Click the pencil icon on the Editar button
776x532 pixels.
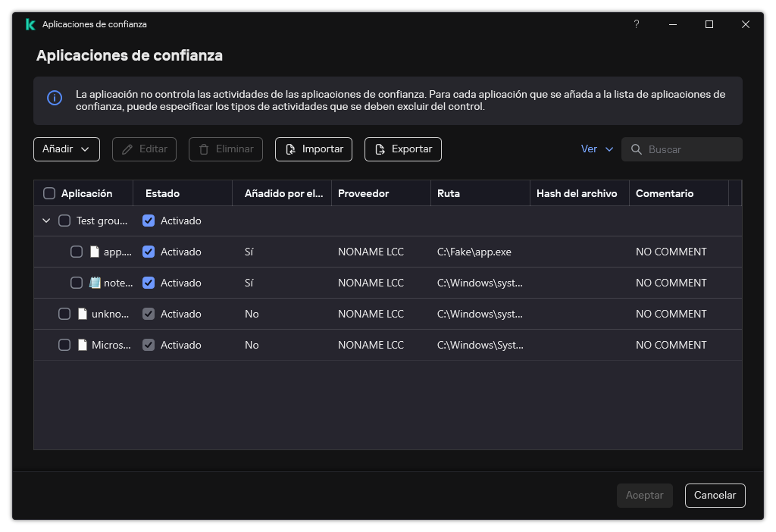(x=129, y=149)
